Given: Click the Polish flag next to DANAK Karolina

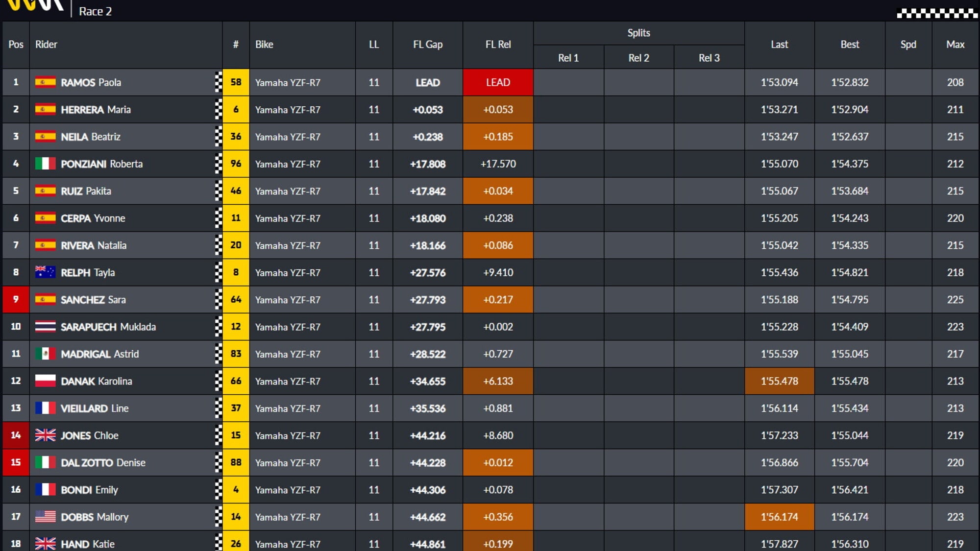Looking at the screenshot, I should 45,381.
